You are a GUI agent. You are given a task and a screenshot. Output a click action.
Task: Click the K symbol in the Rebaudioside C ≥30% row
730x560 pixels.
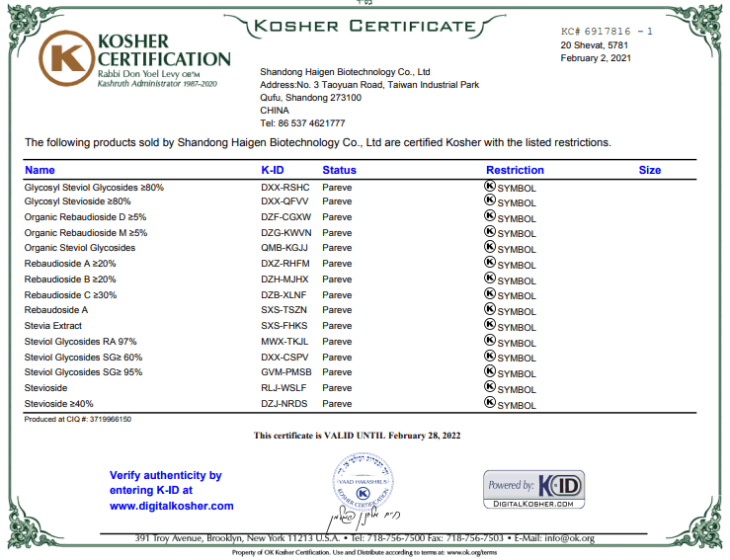[490, 293]
